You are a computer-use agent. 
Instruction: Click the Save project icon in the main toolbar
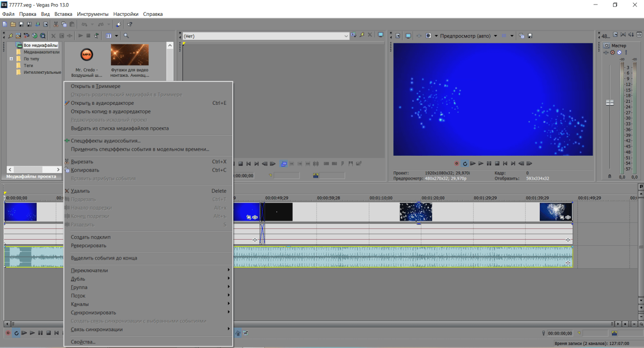point(21,24)
